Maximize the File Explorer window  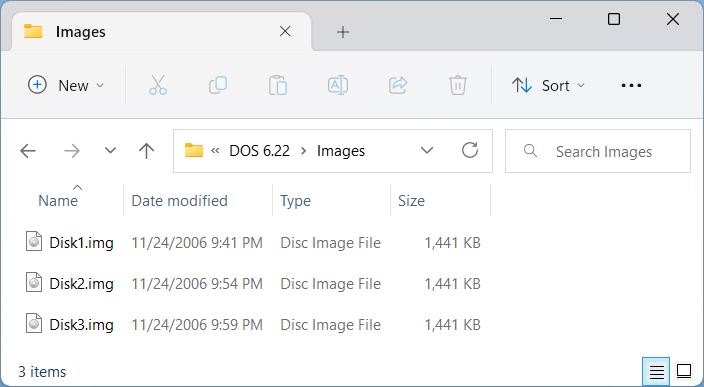pos(614,19)
